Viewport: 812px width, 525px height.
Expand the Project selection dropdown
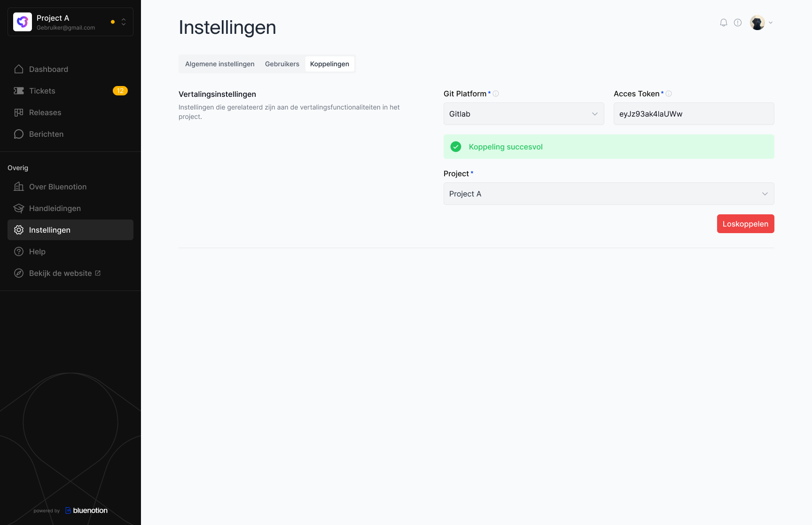(x=609, y=194)
